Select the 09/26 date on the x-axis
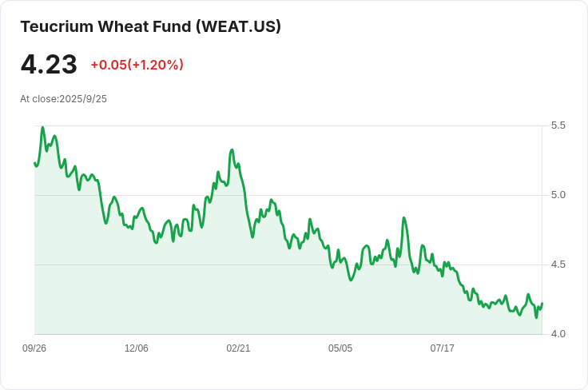The width and height of the screenshot is (588, 390). [x=34, y=348]
